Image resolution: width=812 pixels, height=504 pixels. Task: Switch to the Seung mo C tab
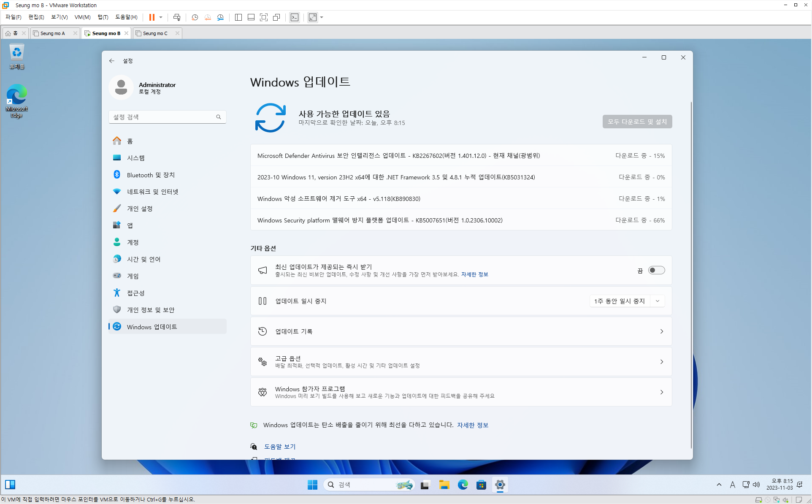pos(155,33)
